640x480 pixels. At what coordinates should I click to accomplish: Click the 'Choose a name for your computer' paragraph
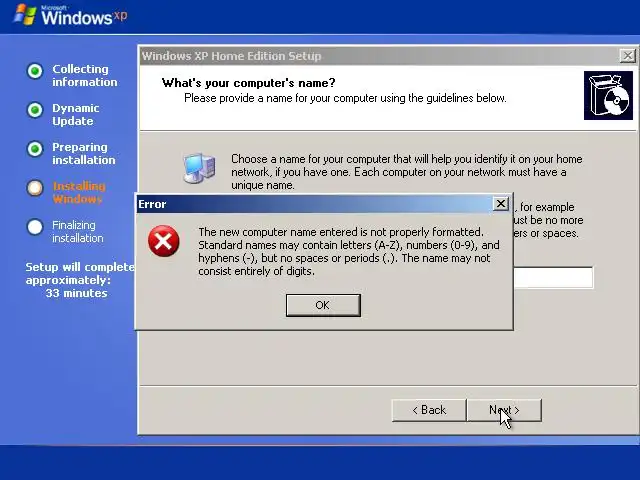tap(407, 172)
